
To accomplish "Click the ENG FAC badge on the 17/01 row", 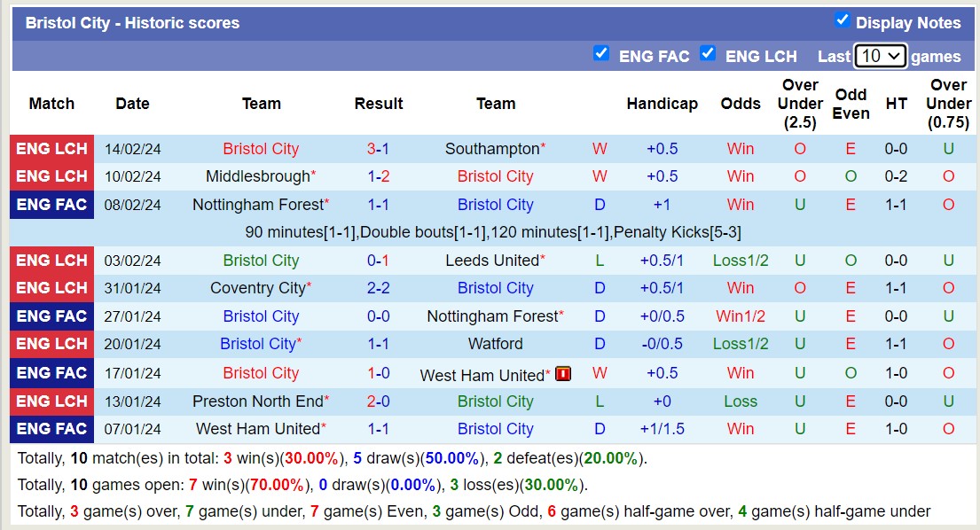I will point(51,373).
